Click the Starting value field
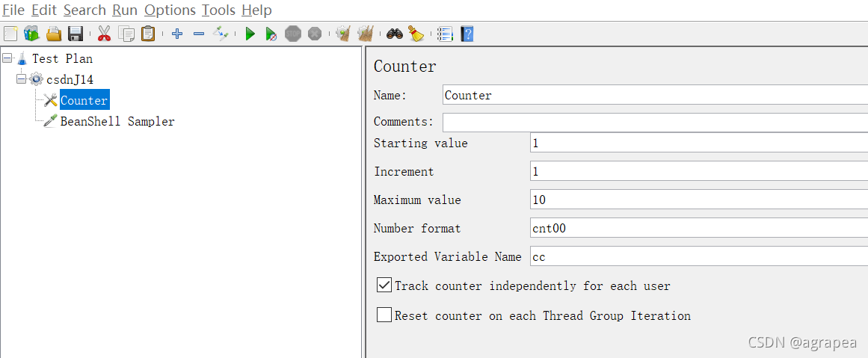The width and height of the screenshot is (868, 358). (x=698, y=143)
